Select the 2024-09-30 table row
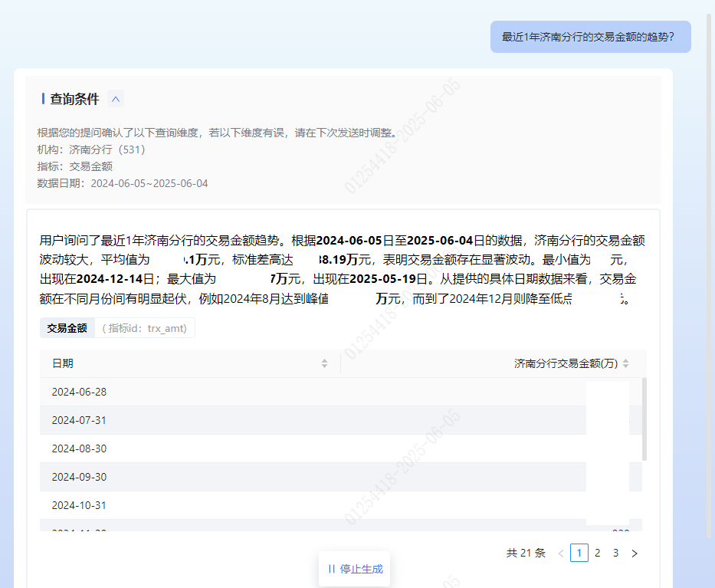Image resolution: width=715 pixels, height=588 pixels. coord(340,477)
